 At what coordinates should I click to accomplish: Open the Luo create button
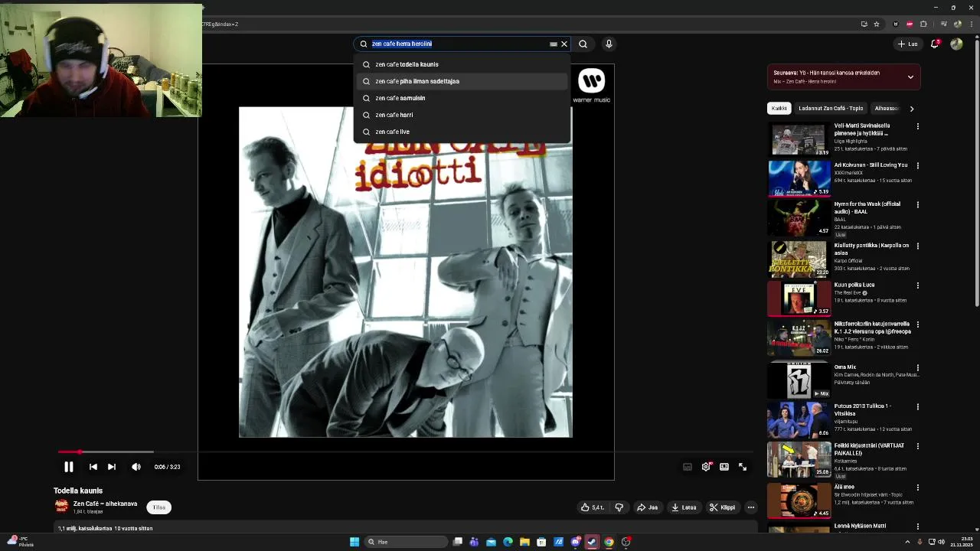[908, 44]
